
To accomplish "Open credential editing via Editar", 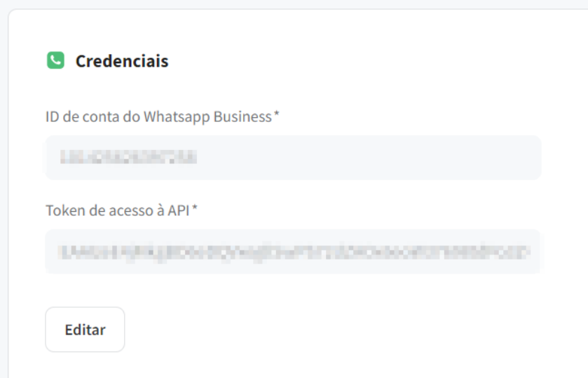I will (x=85, y=330).
